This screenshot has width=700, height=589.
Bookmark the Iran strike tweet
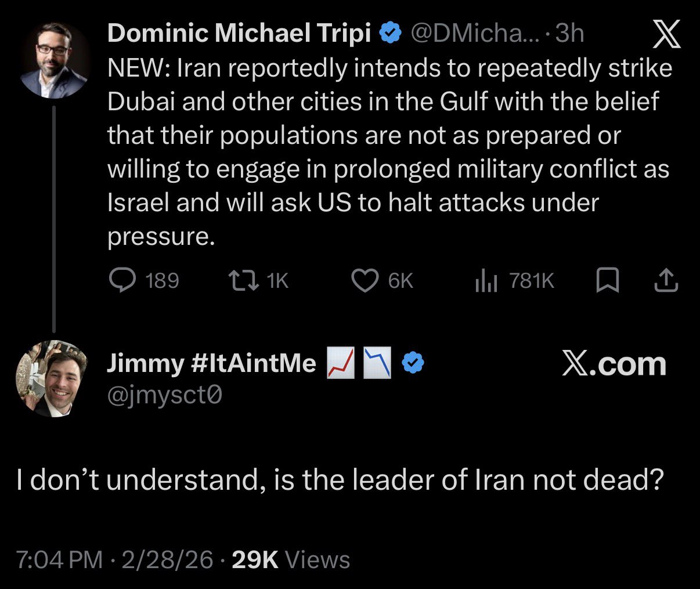pos(608,281)
